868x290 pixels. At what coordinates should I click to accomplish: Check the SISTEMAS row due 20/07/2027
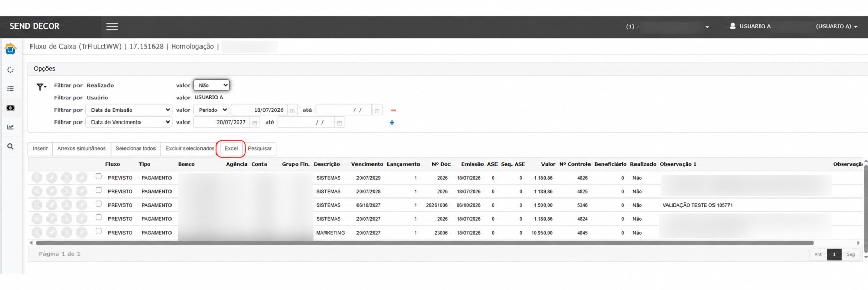click(98, 218)
